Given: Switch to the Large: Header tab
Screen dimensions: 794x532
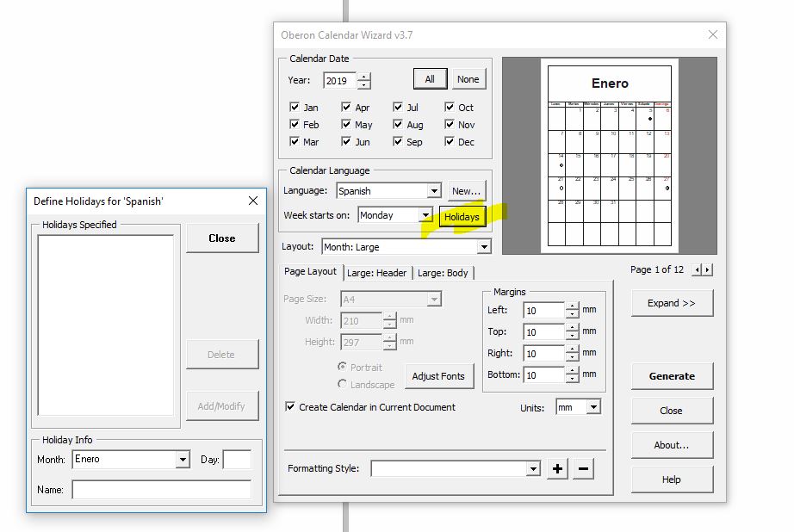Looking at the screenshot, I should (x=376, y=273).
